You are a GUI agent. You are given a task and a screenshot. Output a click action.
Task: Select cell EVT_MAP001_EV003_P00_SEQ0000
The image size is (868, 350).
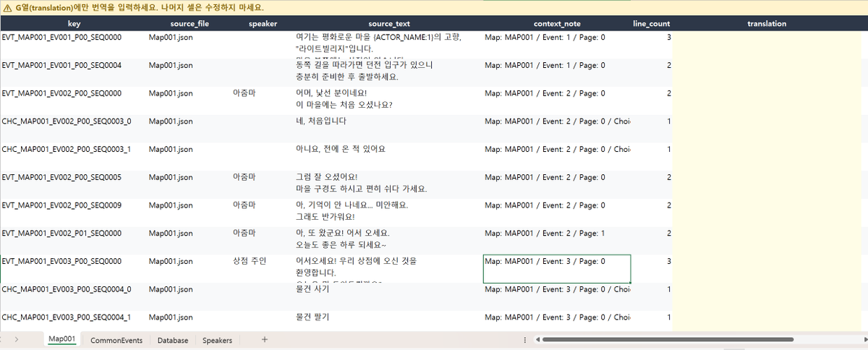73,269
